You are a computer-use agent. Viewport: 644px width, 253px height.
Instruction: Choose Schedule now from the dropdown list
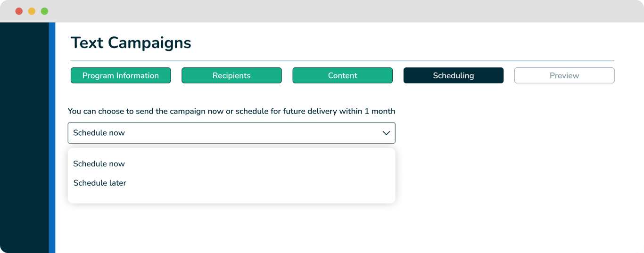(x=99, y=164)
